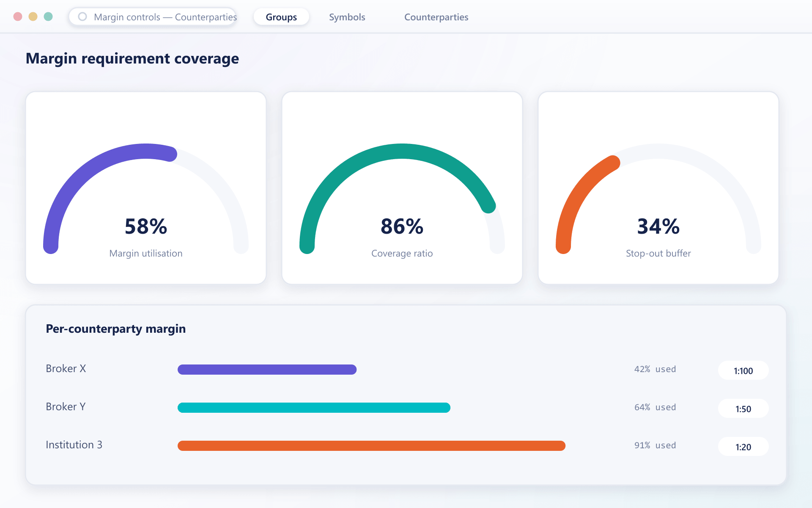
Task: Click the "64% used" value
Action: [x=655, y=407]
